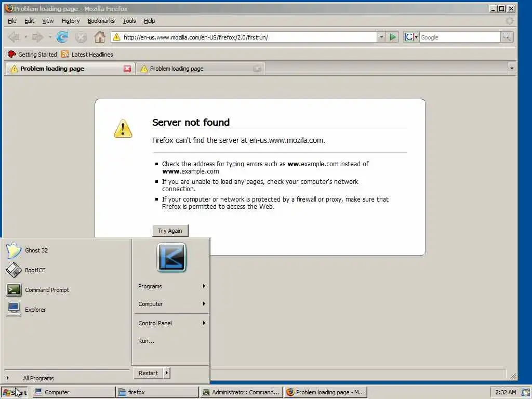Open the list all tabs dropdown

pos(512,69)
